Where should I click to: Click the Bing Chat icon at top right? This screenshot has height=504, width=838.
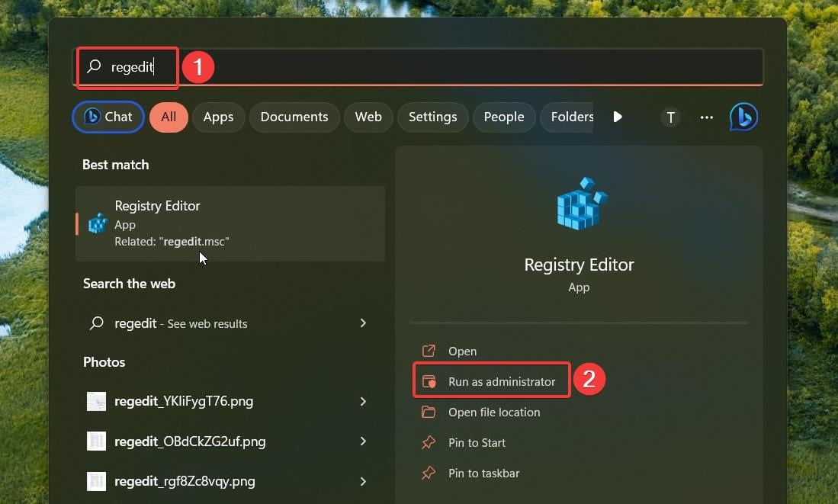(743, 117)
